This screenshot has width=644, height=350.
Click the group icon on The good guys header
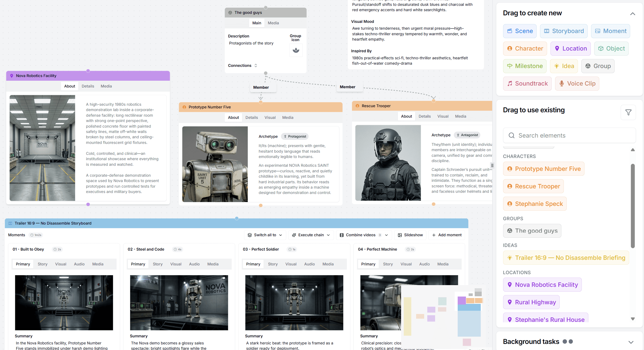tap(230, 12)
